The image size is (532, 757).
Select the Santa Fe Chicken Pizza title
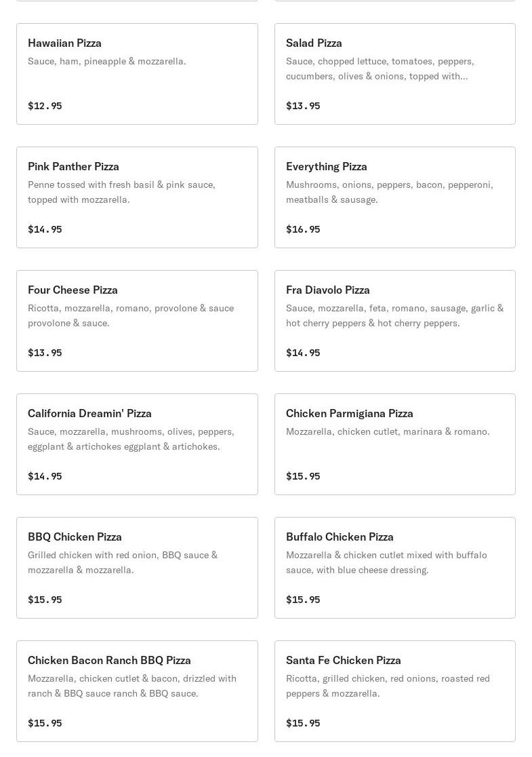(x=343, y=660)
